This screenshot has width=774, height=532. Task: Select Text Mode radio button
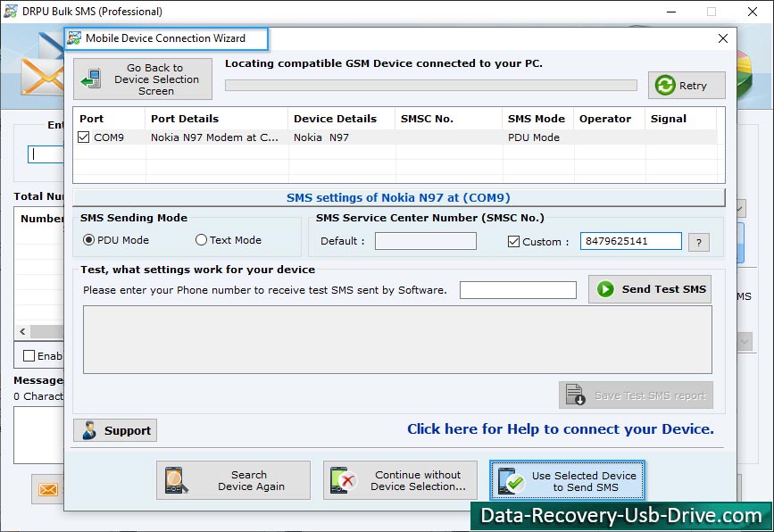click(201, 240)
